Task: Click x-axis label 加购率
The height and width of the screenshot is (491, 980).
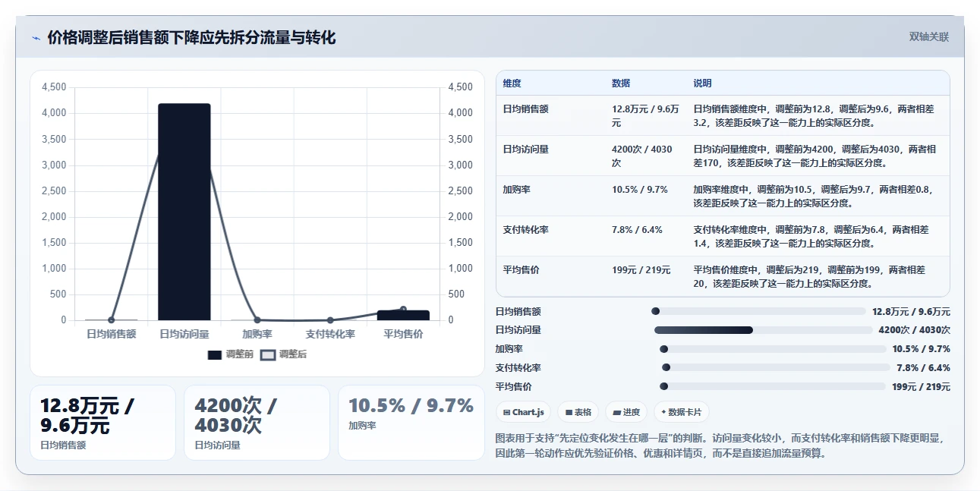Action: pos(257,334)
